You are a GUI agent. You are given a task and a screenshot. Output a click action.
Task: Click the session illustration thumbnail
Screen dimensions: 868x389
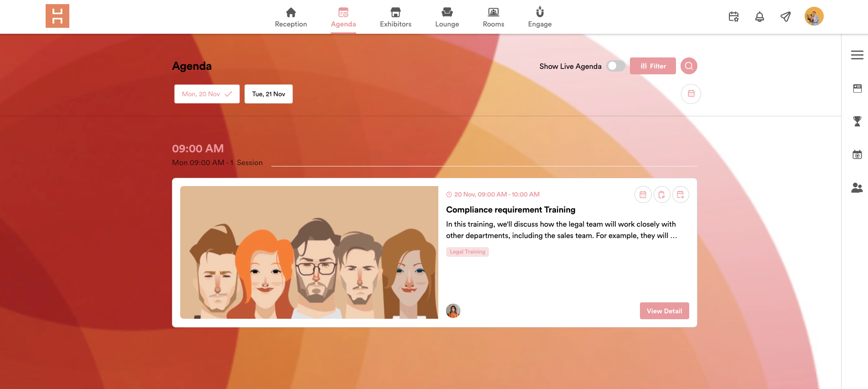(x=309, y=252)
